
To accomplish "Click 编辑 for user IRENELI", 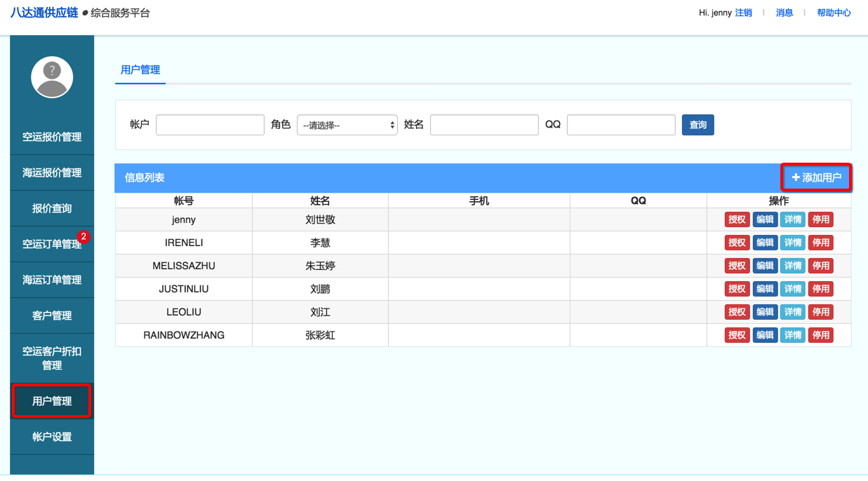I will [x=765, y=243].
